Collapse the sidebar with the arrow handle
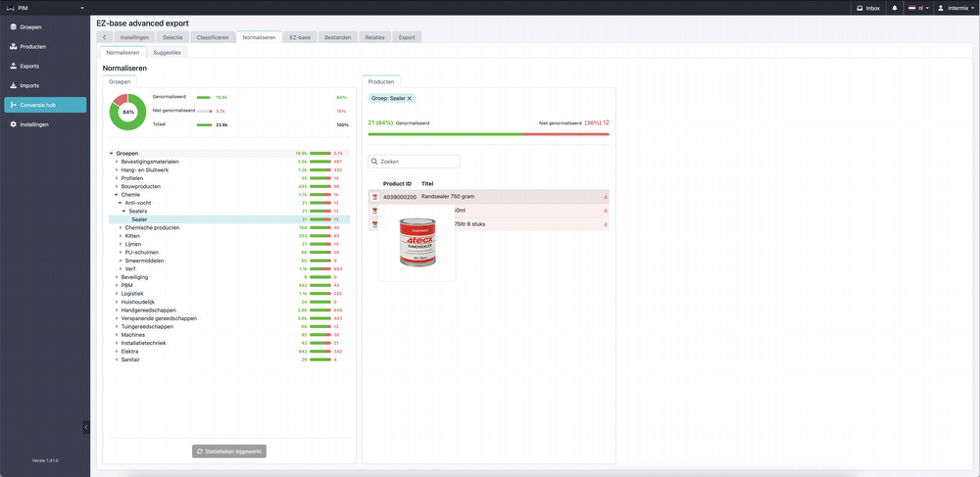This screenshot has height=477, width=980. pyautogui.click(x=86, y=427)
